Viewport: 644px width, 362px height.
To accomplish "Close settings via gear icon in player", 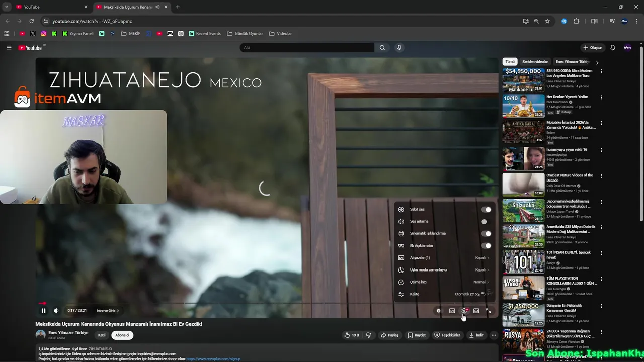I will tap(464, 311).
